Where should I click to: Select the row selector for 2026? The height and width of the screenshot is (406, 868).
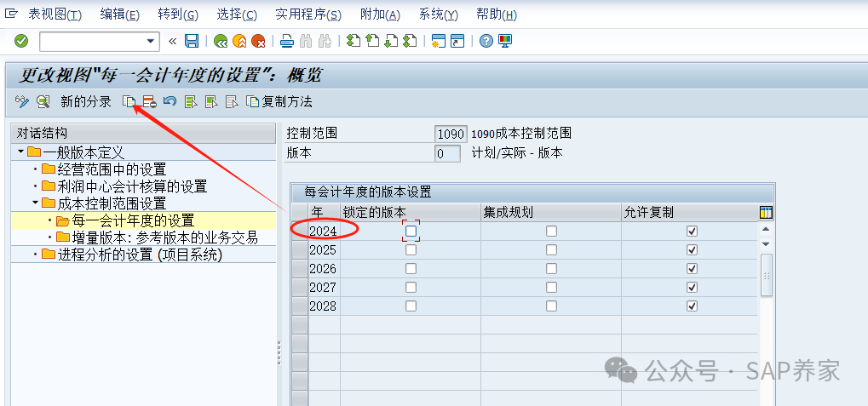(300, 269)
